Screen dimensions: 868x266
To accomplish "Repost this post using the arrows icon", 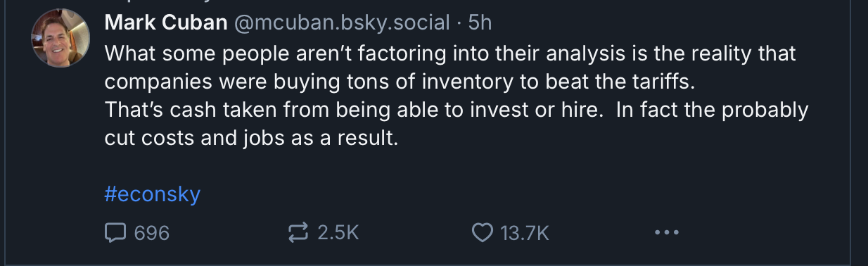I will (x=299, y=232).
